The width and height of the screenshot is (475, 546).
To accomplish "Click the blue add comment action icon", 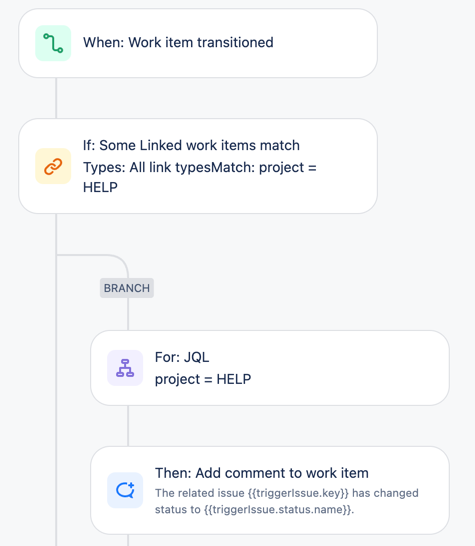I will click(125, 490).
